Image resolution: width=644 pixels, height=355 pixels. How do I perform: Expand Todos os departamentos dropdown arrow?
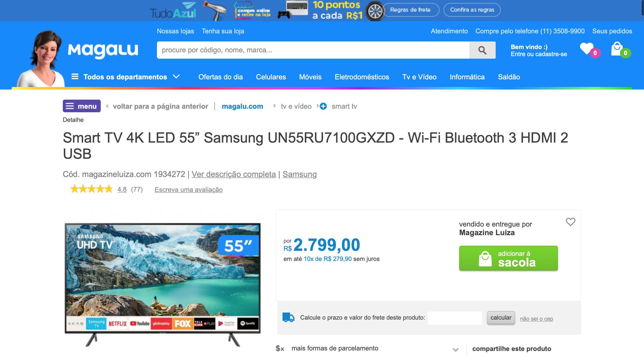click(x=176, y=76)
